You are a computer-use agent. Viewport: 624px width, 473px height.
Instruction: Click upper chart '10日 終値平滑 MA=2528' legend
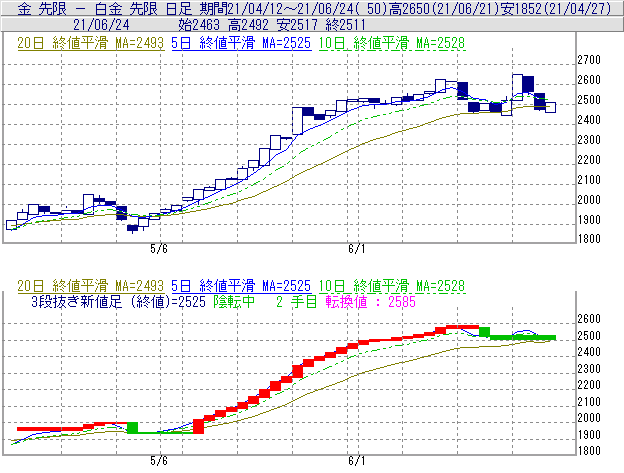coord(392,43)
